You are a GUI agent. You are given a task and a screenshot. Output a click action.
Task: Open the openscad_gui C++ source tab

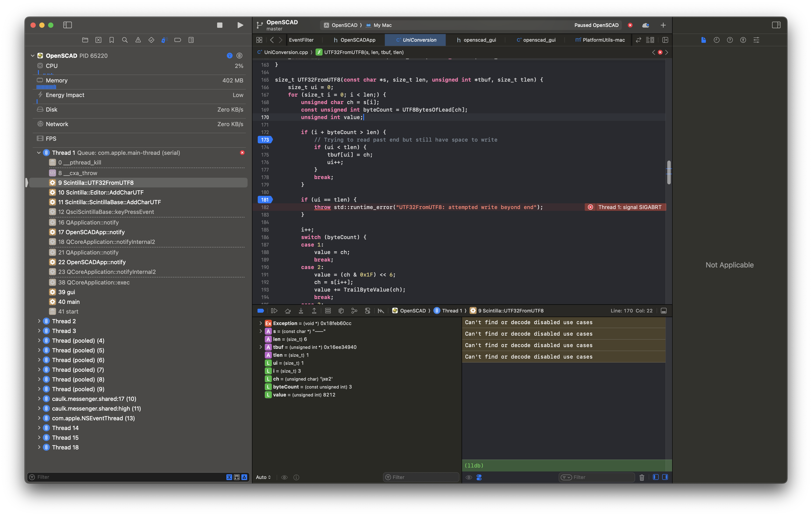tap(536, 40)
